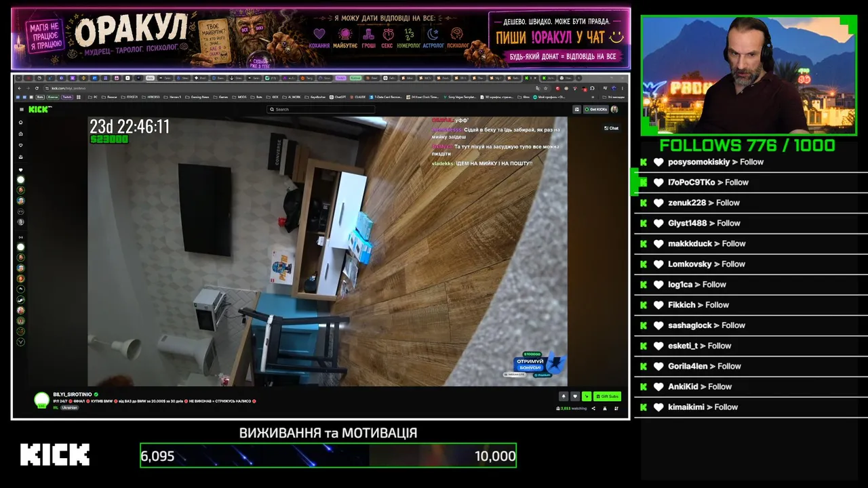868x488 pixels.
Task: Open the user profile avatar menu
Action: point(614,109)
